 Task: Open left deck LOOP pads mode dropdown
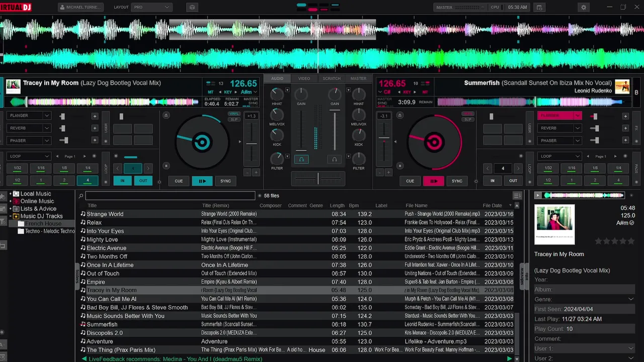point(29,156)
